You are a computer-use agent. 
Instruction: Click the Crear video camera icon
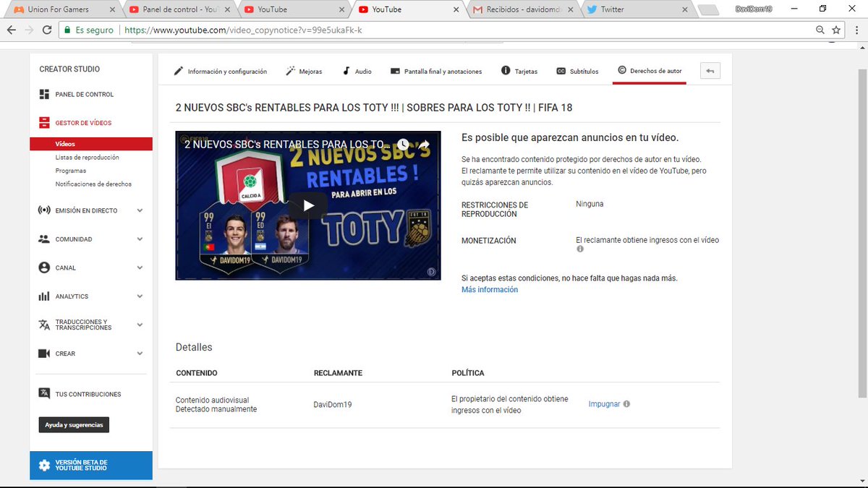tap(44, 354)
